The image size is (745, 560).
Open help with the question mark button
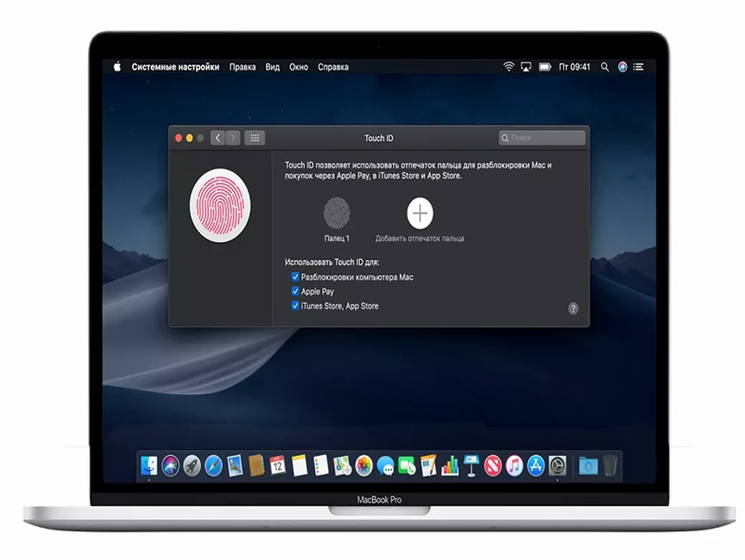(x=573, y=309)
